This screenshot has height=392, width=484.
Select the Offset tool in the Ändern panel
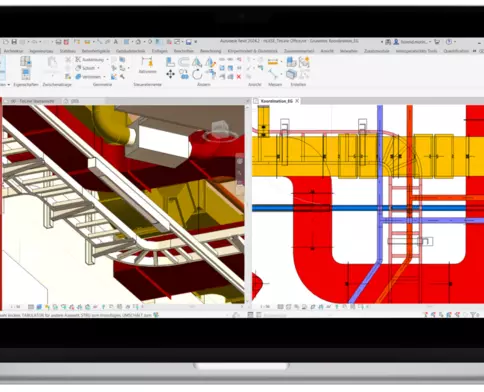click(184, 62)
